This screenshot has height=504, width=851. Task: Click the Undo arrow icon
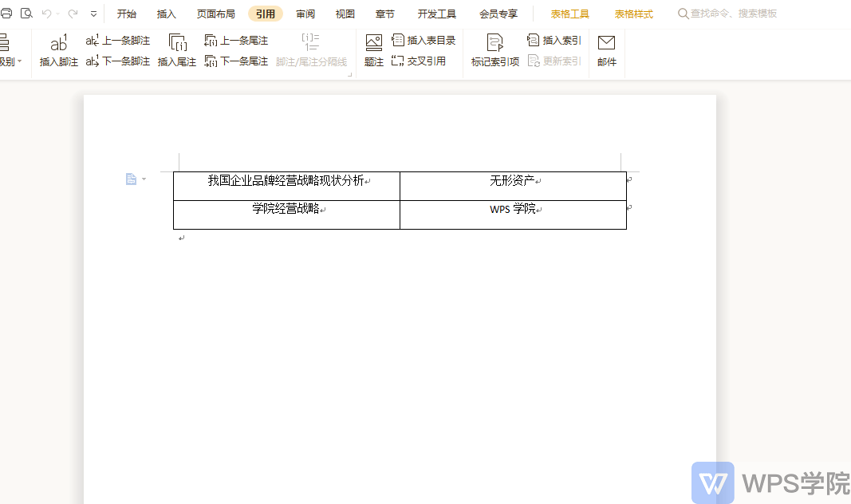point(47,14)
